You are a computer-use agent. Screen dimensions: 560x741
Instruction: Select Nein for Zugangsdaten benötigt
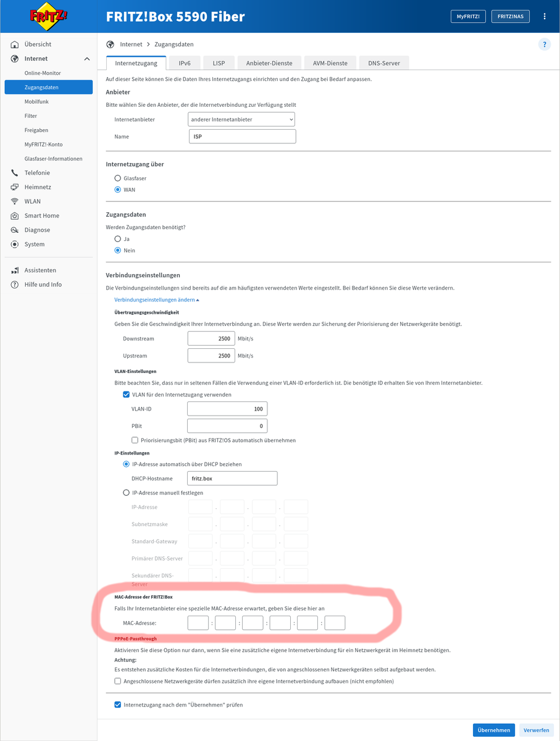click(x=117, y=250)
